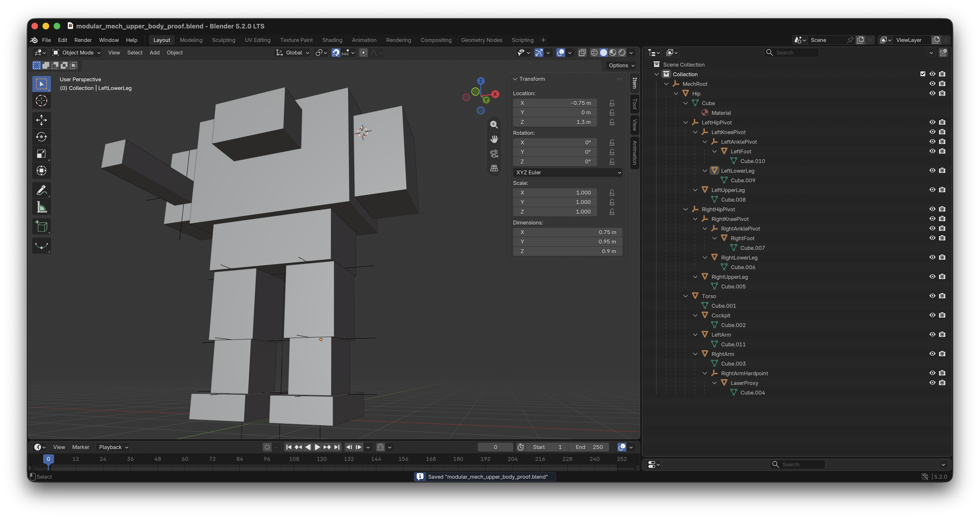The image size is (980, 518).
Task: Toggle viewport gizmo display
Action: [x=539, y=53]
